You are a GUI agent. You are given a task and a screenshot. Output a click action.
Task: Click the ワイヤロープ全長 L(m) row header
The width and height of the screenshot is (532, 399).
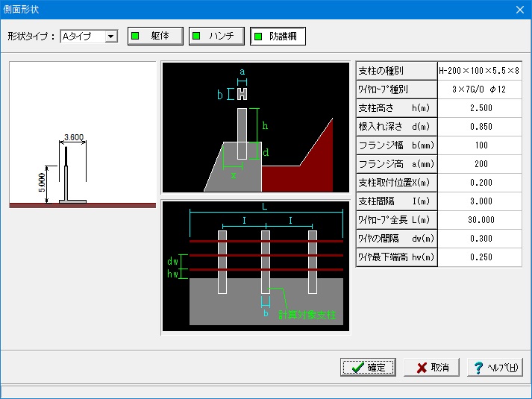[x=397, y=220]
